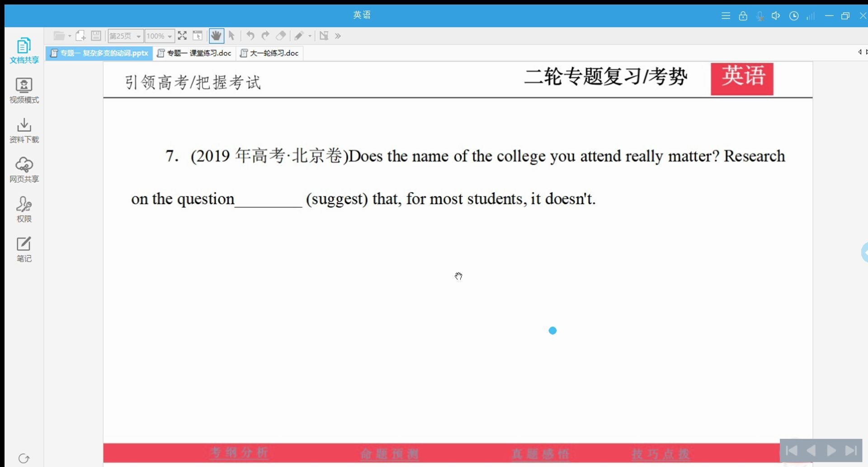
Task: Click the refresh icon at sidebar bottom
Action: (x=24, y=458)
